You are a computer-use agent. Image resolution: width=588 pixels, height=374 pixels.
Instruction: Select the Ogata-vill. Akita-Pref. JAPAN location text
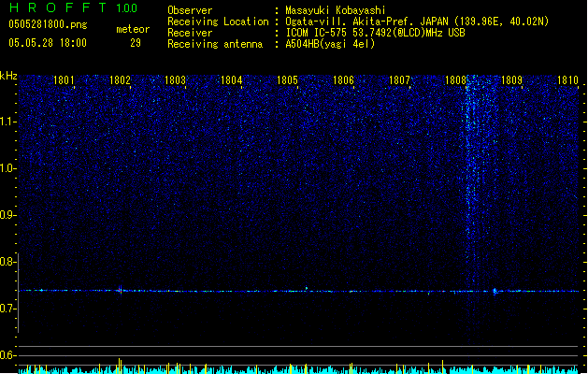417,22
